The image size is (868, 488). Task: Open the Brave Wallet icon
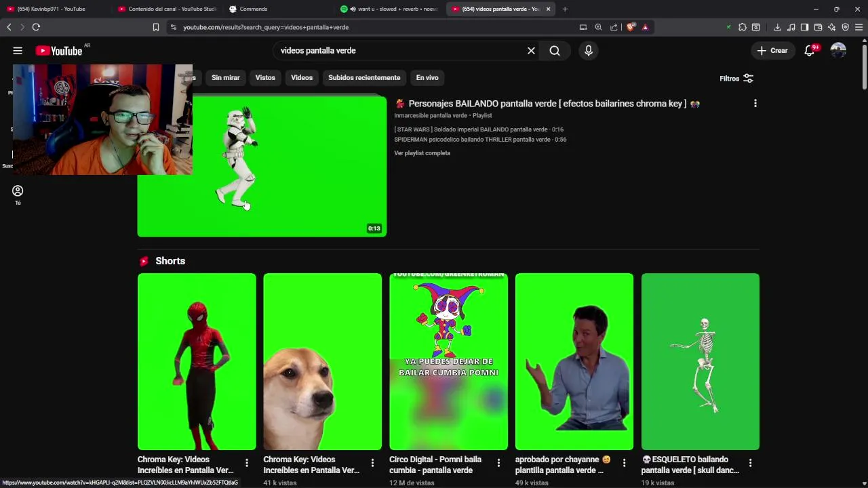[818, 27]
